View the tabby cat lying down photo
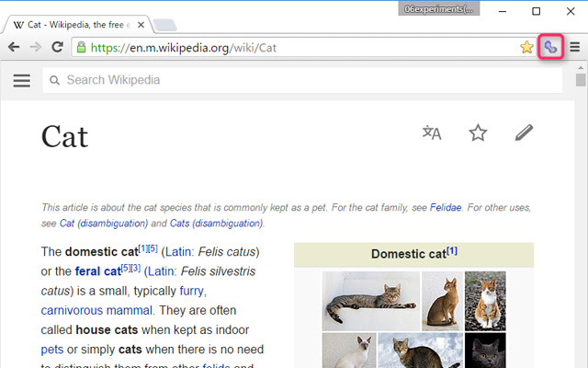The image size is (588, 368). (x=371, y=301)
